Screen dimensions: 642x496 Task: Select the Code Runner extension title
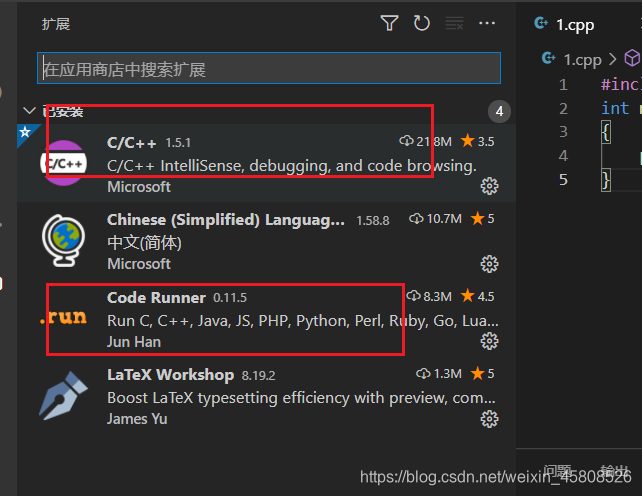pyautogui.click(x=156, y=297)
